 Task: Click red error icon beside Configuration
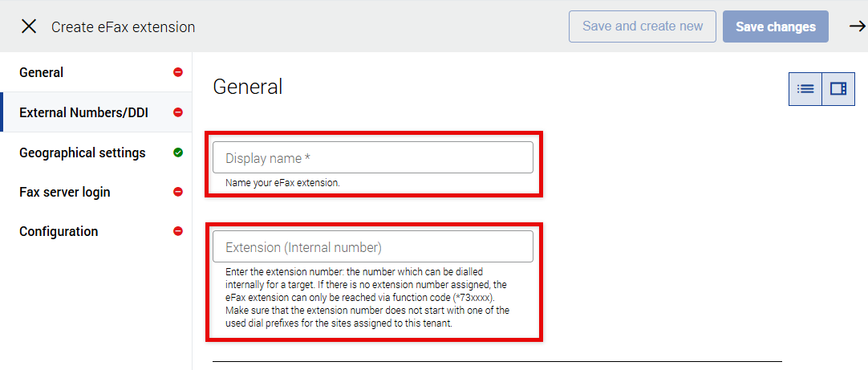tap(178, 231)
